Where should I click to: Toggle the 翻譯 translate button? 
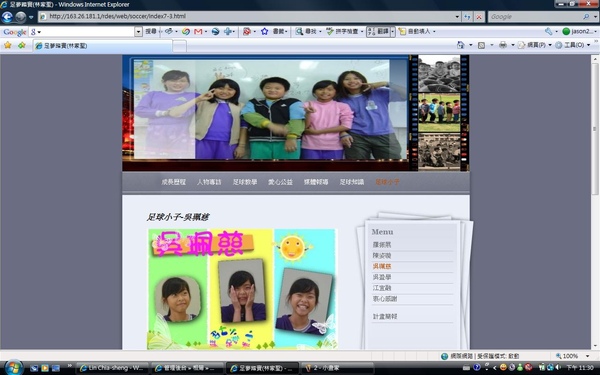tap(378, 31)
